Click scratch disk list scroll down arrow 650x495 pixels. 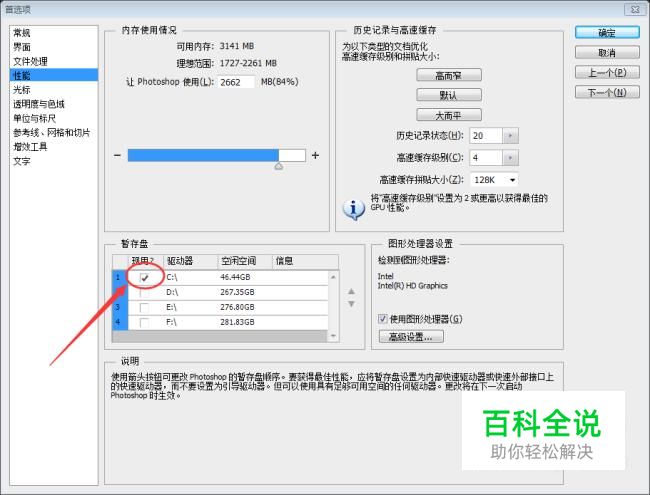point(333,336)
